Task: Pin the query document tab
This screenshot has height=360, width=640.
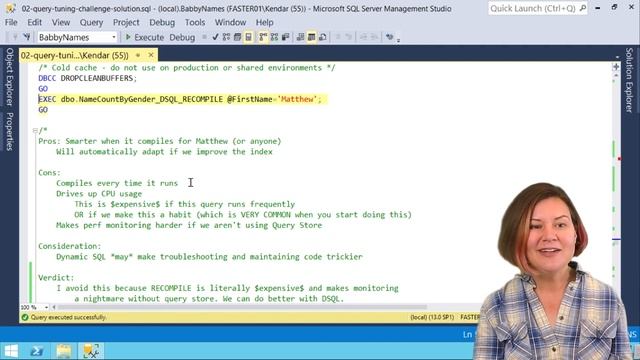Action: 138,55
